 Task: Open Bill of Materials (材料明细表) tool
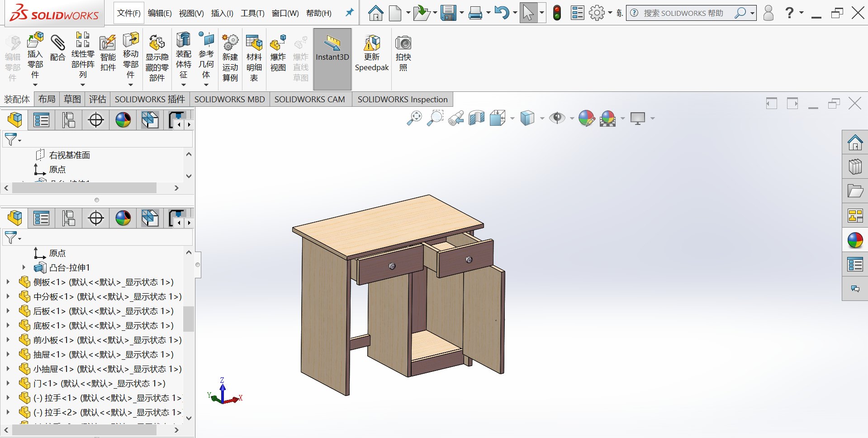point(254,43)
